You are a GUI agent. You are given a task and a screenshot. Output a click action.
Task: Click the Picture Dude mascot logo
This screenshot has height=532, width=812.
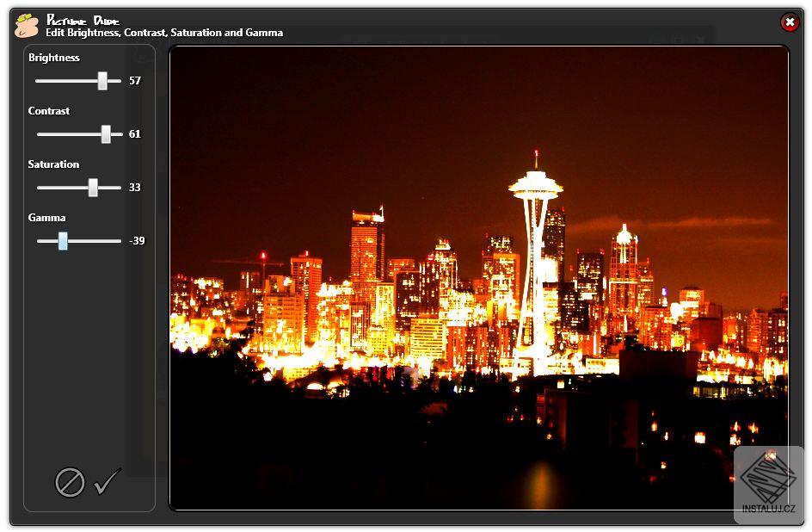click(27, 25)
